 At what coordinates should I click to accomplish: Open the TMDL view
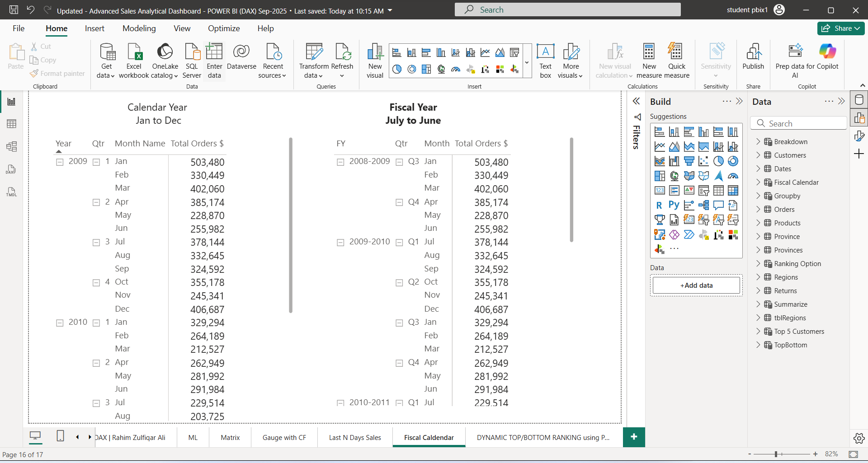click(x=11, y=192)
